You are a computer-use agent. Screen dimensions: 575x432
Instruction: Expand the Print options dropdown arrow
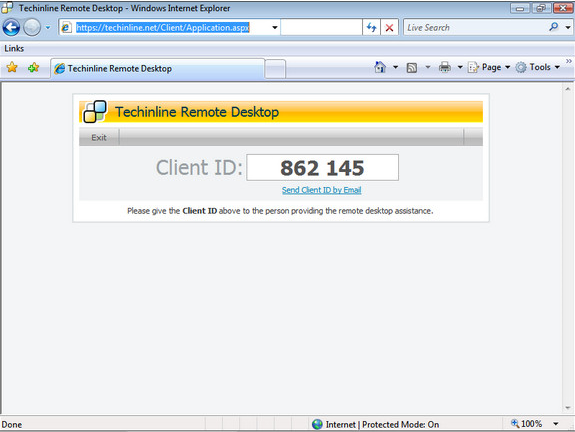point(460,67)
